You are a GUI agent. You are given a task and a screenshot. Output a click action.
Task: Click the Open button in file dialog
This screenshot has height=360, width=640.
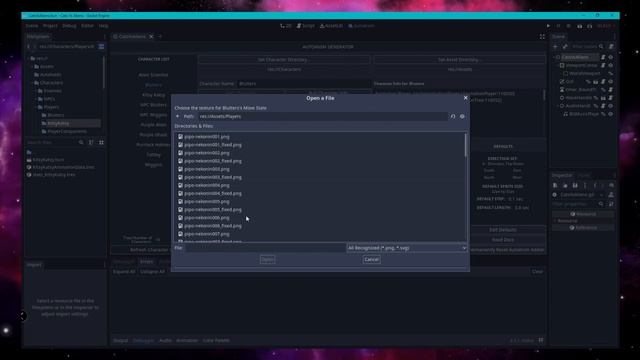click(267, 260)
